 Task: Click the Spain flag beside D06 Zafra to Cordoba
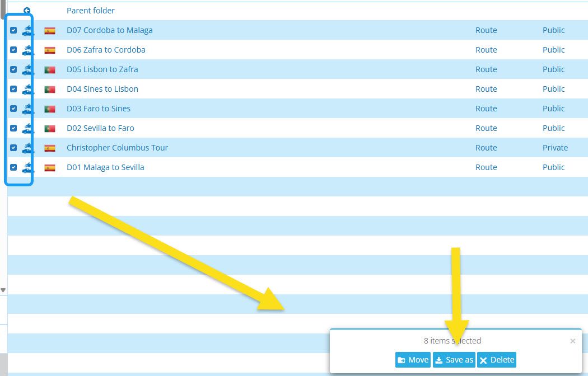click(x=50, y=50)
